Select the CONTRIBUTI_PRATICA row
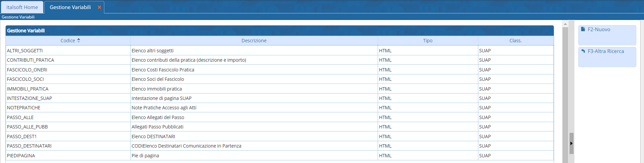 pos(280,60)
